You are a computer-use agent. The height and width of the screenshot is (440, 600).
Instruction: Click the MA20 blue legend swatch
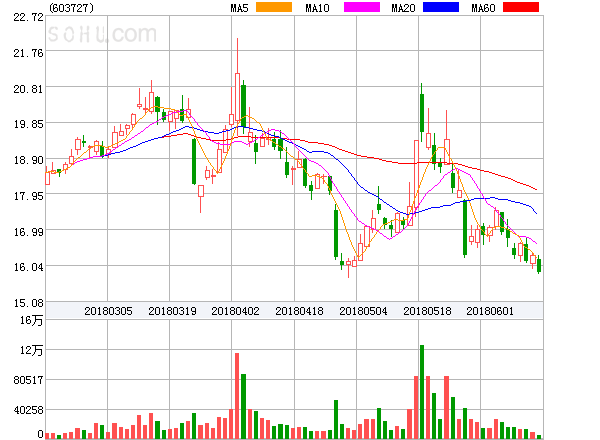pos(441,7)
